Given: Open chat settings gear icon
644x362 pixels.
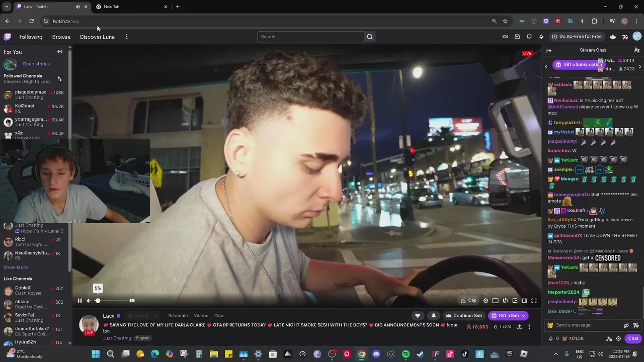Looking at the screenshot, I should tap(618, 338).
